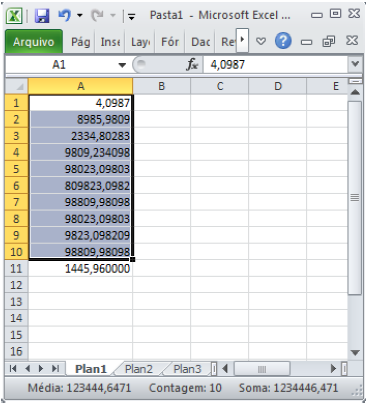The image size is (370, 408).
Task: Switch to the Plan3 sheet tab
Action: pos(187,369)
